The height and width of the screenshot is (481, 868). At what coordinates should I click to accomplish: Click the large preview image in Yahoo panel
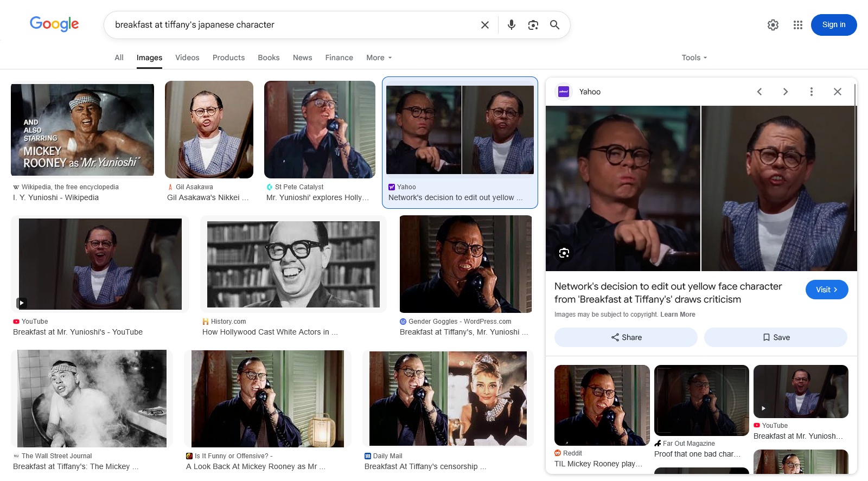coord(701,188)
